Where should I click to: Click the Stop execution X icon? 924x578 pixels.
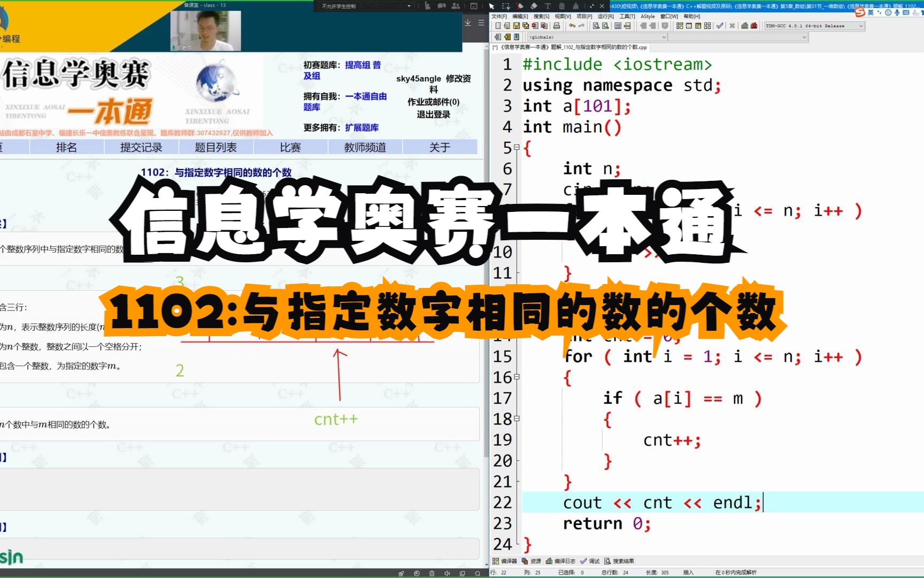pos(732,26)
